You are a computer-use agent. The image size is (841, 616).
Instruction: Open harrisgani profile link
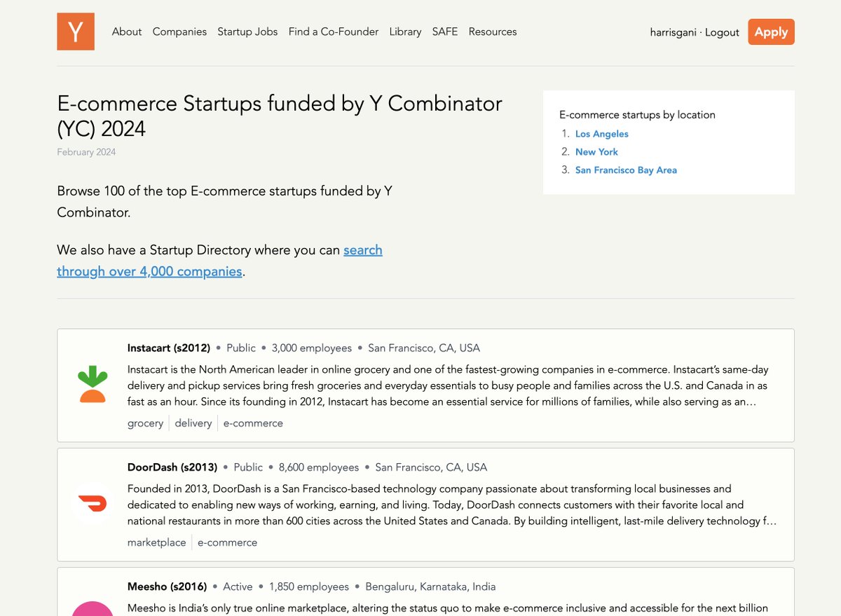tap(674, 32)
